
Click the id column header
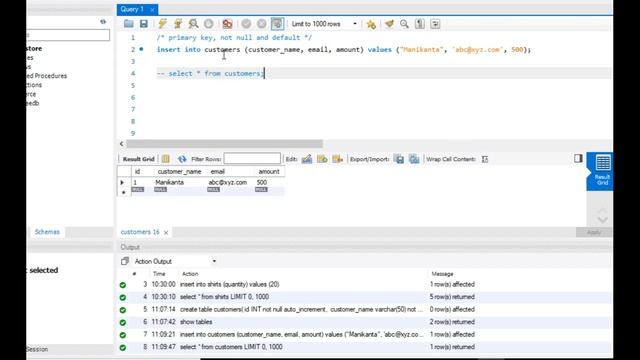click(138, 172)
